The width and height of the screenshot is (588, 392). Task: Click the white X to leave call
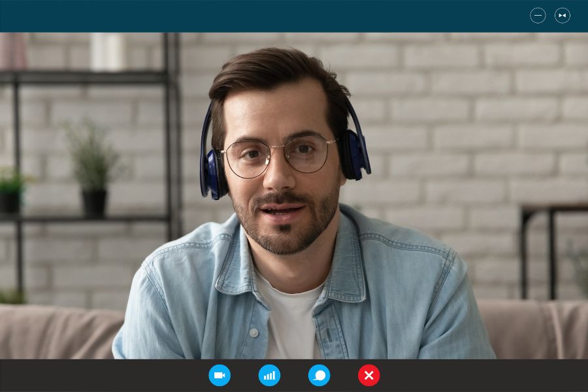click(x=368, y=375)
